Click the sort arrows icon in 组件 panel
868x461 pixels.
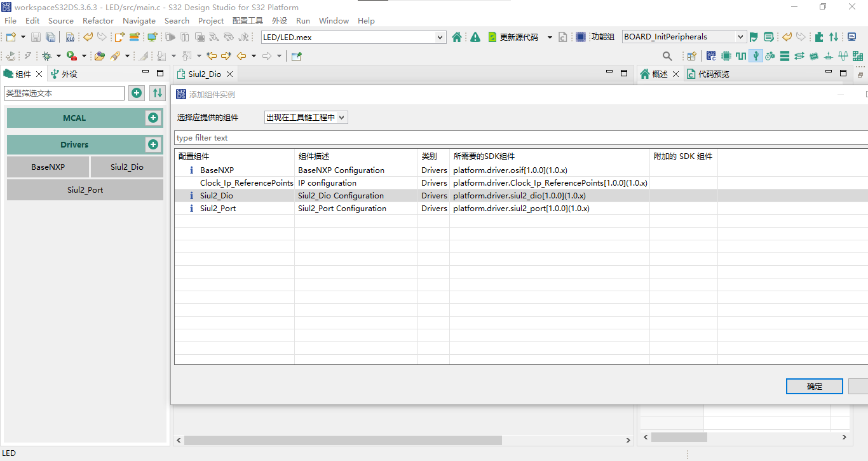tap(158, 93)
